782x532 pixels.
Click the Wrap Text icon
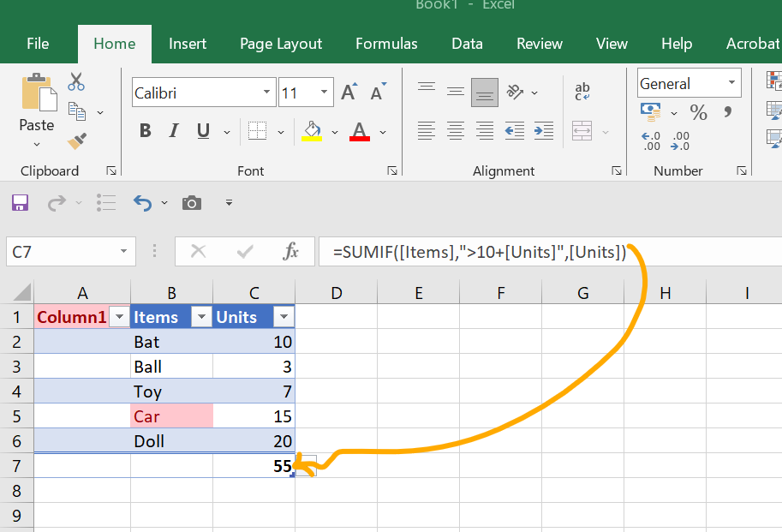click(582, 90)
